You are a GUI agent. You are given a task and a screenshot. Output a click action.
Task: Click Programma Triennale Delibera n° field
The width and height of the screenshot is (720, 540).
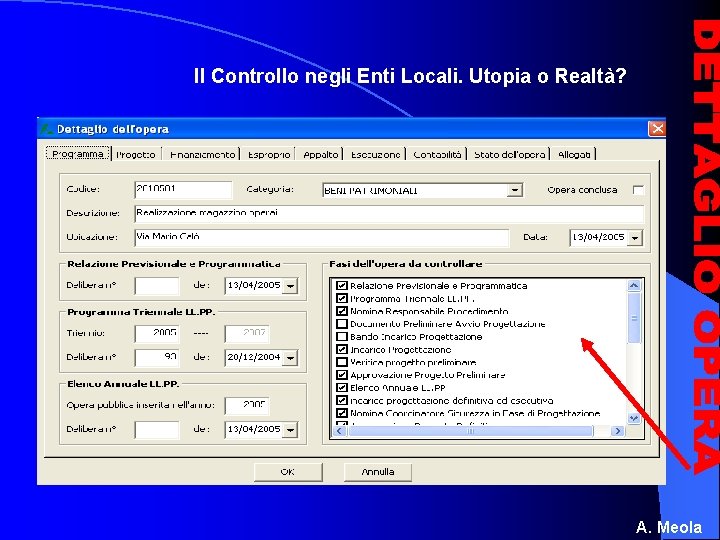[157, 358]
